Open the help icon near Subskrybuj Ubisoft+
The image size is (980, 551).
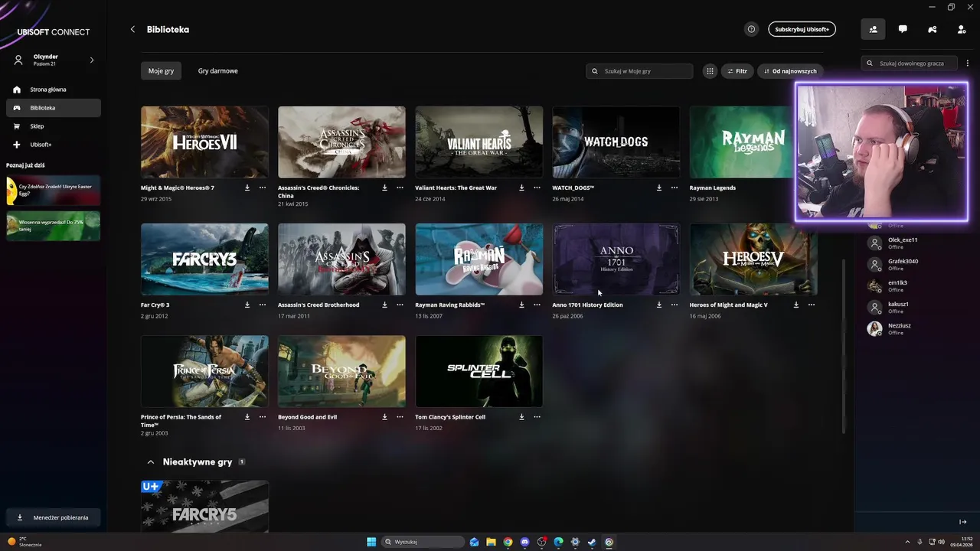pyautogui.click(x=751, y=29)
